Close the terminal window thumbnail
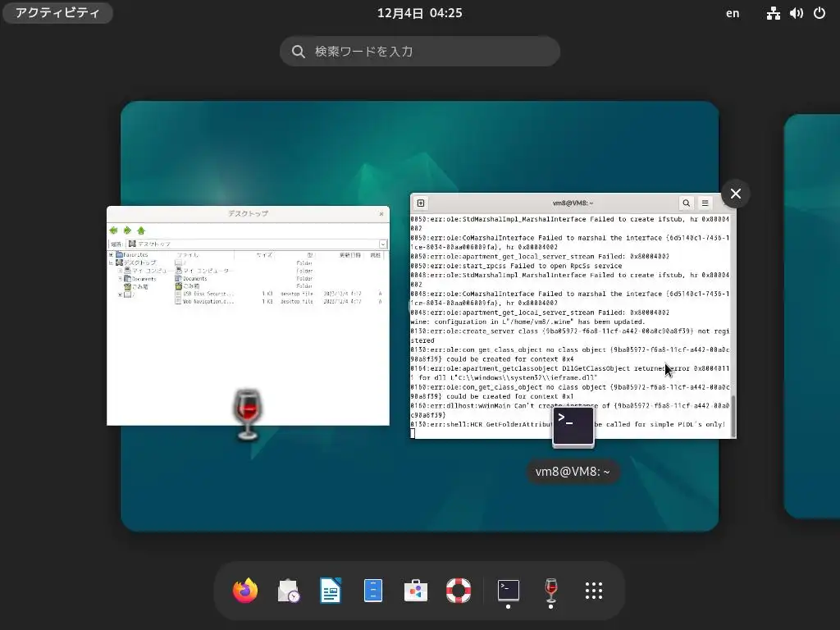The image size is (840, 630). tap(736, 194)
